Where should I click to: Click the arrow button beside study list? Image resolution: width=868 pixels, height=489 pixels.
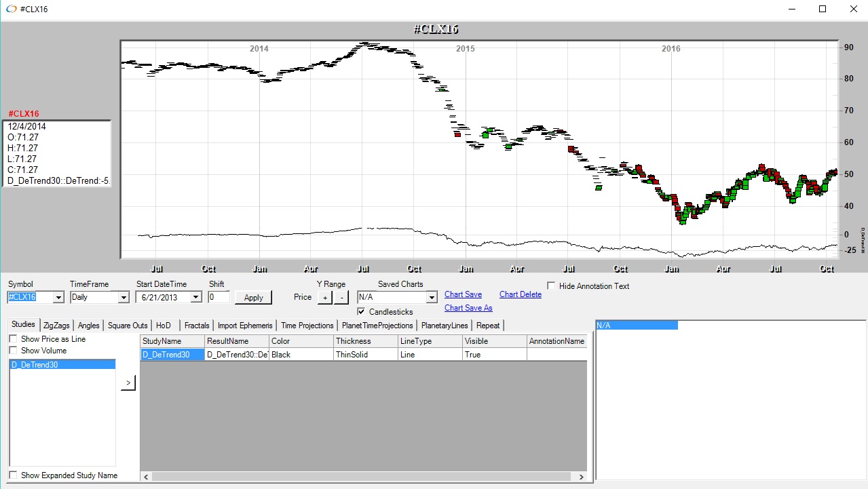[x=128, y=384]
